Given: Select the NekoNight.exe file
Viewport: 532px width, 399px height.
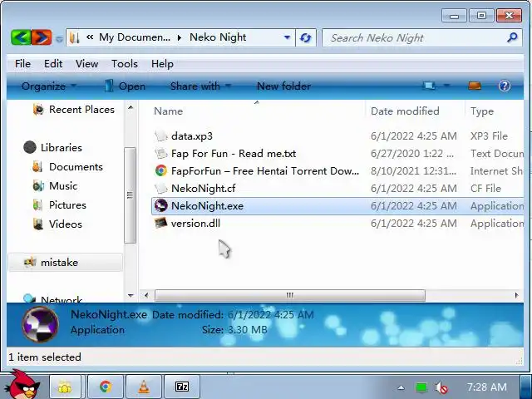Looking at the screenshot, I should [x=337, y=206].
